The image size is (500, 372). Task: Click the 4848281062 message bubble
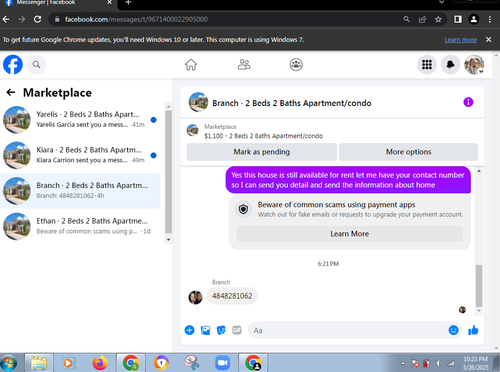tap(232, 296)
